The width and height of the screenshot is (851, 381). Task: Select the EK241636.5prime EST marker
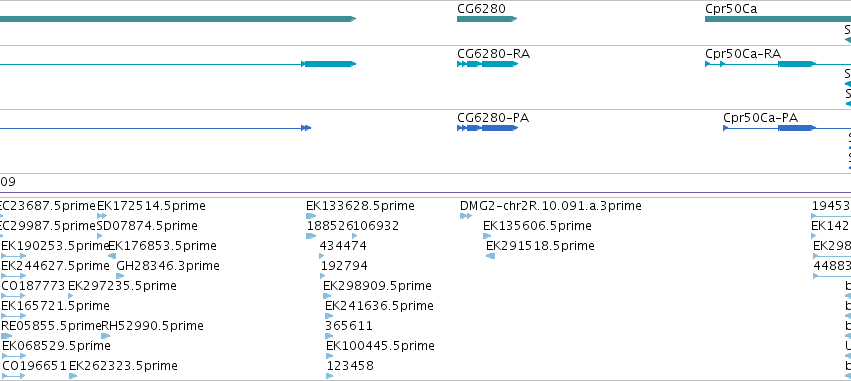click(x=329, y=316)
